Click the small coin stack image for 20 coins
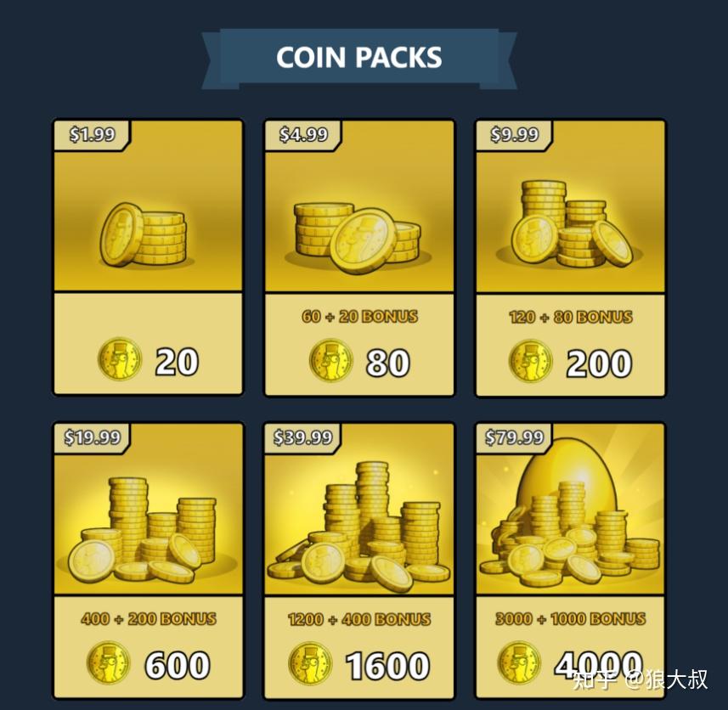This screenshot has height=710, width=728. [x=144, y=234]
